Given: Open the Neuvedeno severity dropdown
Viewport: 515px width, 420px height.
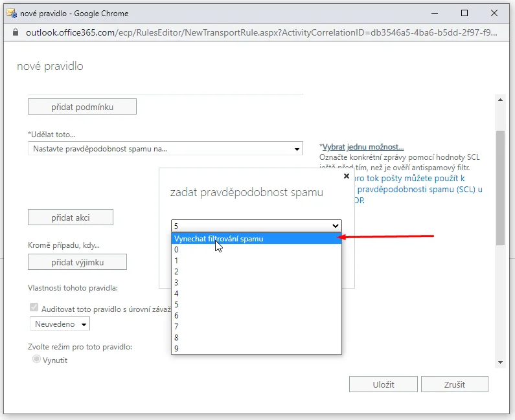Looking at the screenshot, I should pos(60,324).
